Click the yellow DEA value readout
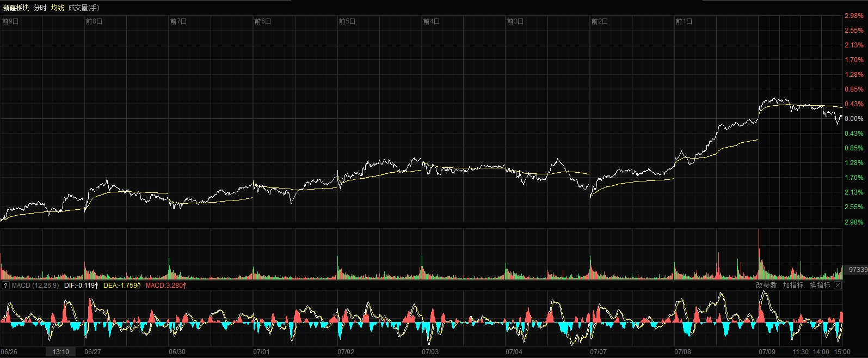Viewport: 868px width, 358px height. pyautogui.click(x=122, y=286)
